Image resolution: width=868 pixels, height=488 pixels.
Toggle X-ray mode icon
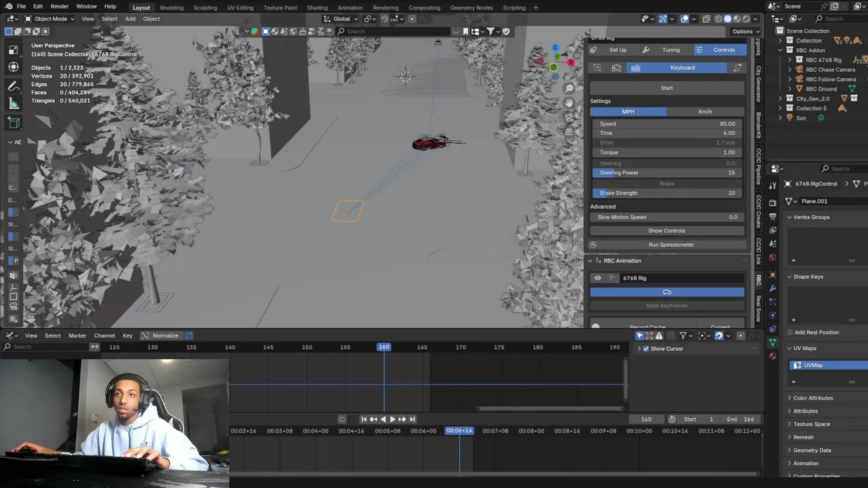[707, 19]
